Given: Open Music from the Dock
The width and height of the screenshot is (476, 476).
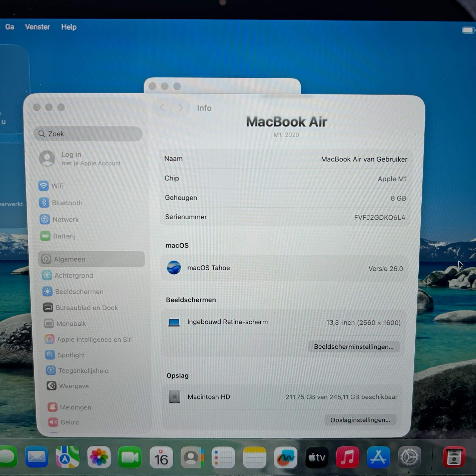Looking at the screenshot, I should pyautogui.click(x=347, y=457).
